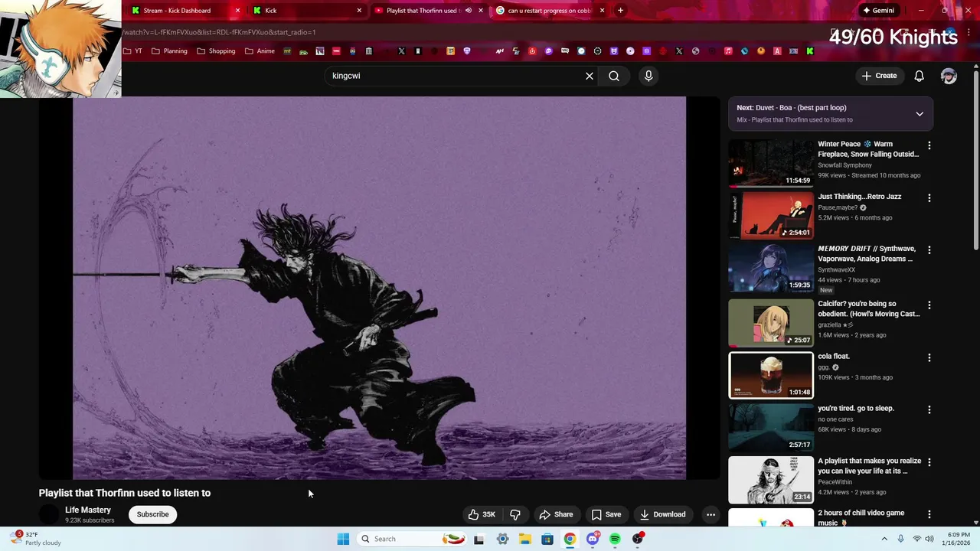Open YouTube notifications bell
The image size is (980, 551).
point(920,76)
